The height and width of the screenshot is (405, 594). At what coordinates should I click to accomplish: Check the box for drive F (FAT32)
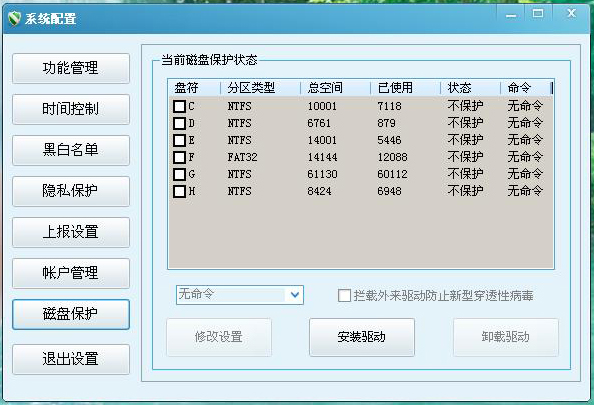coord(179,157)
